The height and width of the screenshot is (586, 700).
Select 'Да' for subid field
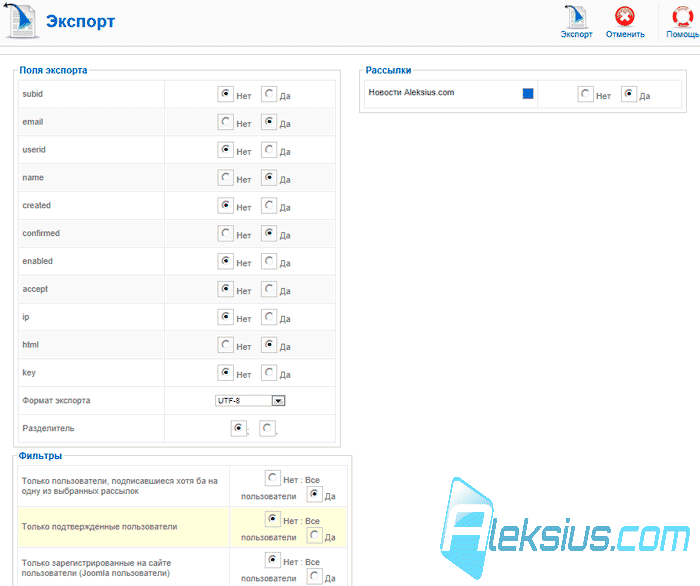pyautogui.click(x=269, y=94)
